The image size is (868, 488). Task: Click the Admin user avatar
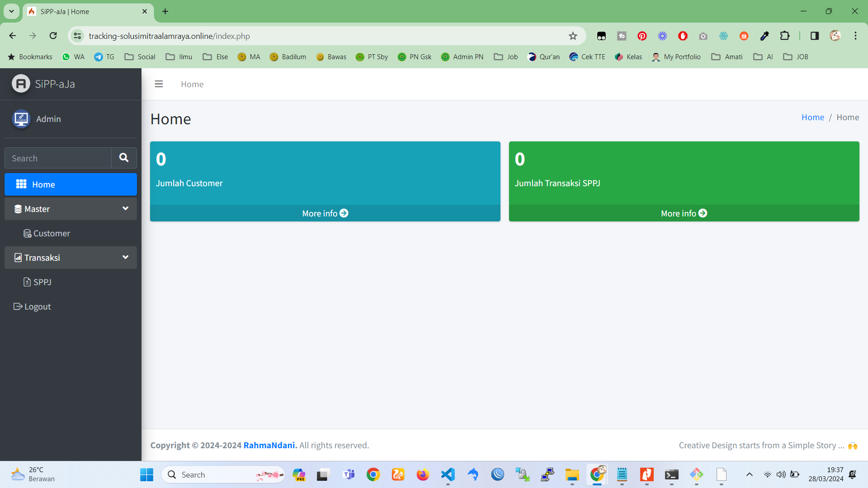click(x=21, y=119)
